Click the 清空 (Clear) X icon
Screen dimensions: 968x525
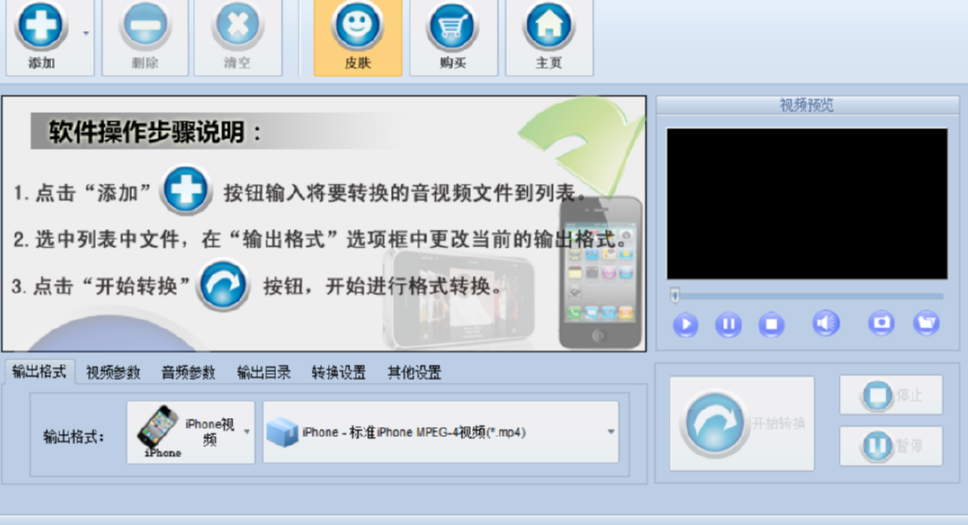[237, 26]
